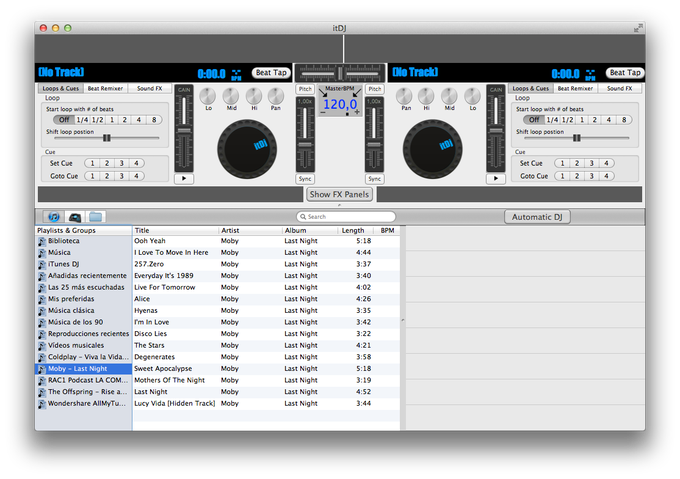This screenshot has width=680, height=479.
Task: Adjust right deck Lo knob
Action: pyautogui.click(x=472, y=96)
